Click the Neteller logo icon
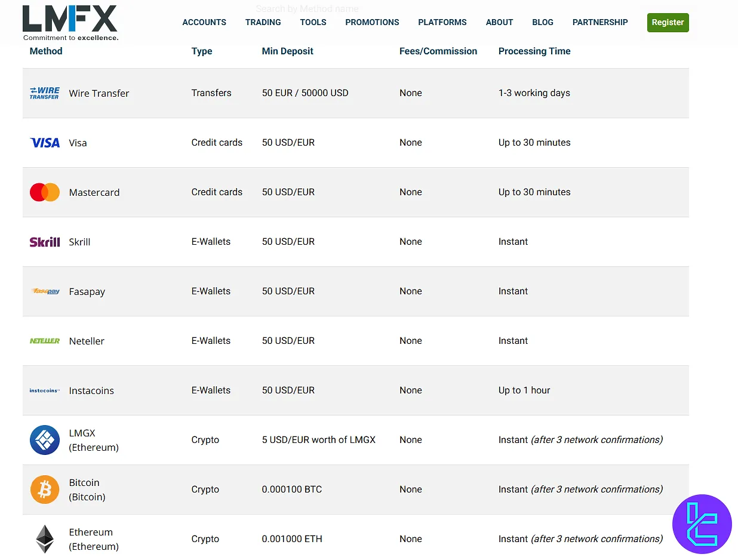 click(x=45, y=341)
